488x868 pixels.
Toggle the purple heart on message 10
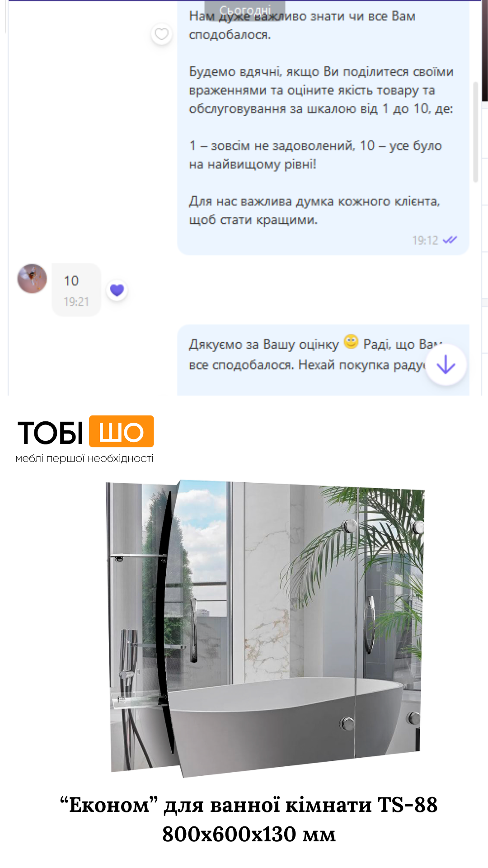tap(117, 290)
